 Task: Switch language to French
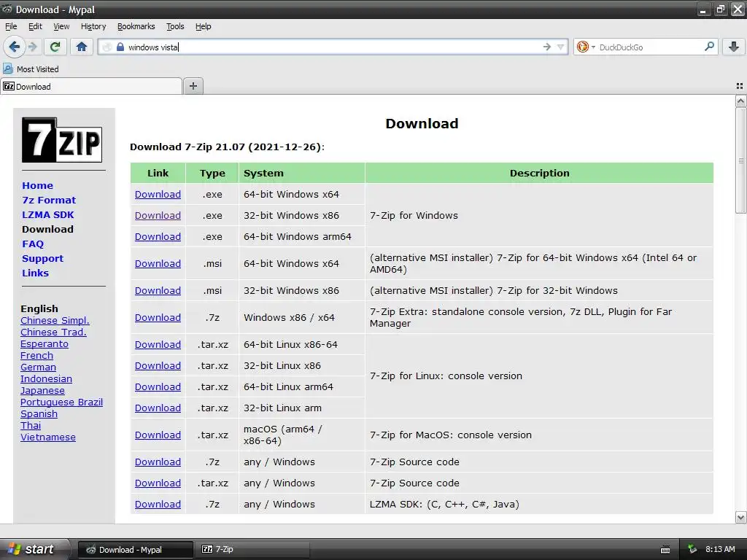pyautogui.click(x=36, y=355)
